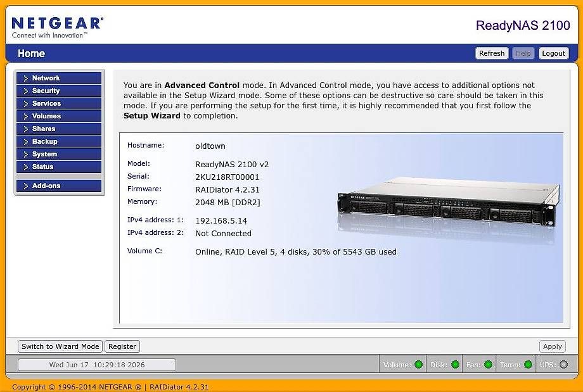Select serial number 2KU218RT00001
Screen dimensions: 583x392
point(227,177)
